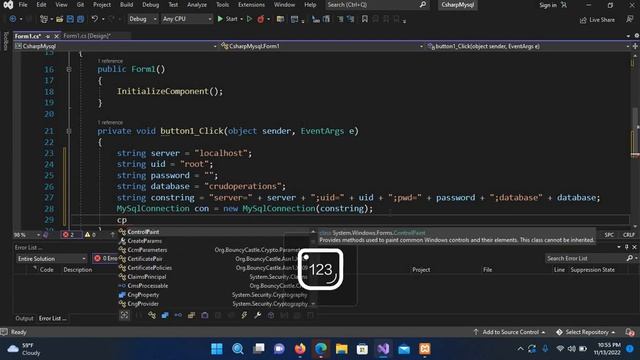Close the Form1.cs tab

[x=56, y=36]
